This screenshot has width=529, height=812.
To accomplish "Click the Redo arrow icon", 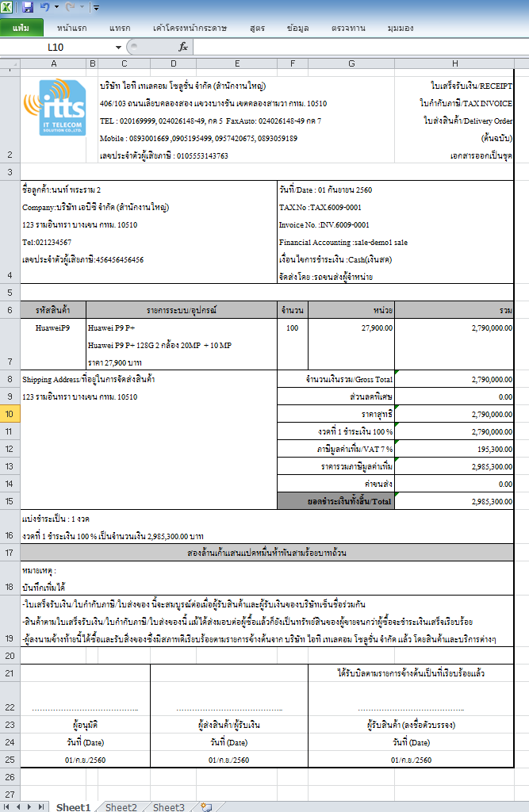I will pyautogui.click(x=71, y=7).
